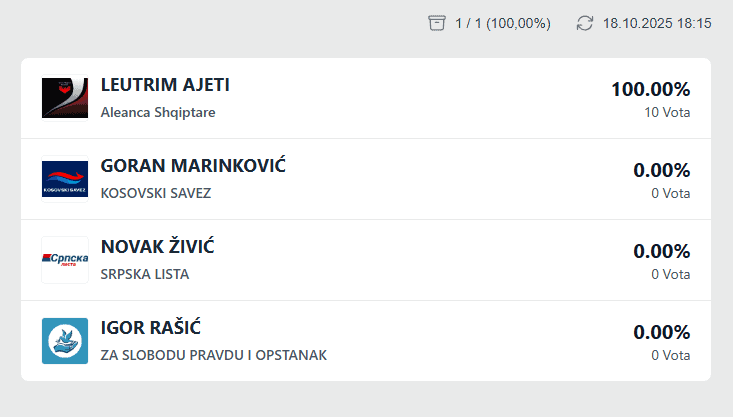733x417 pixels.
Task: Click the last updated timestamp 18.10.2025 18:15
Action: point(657,23)
